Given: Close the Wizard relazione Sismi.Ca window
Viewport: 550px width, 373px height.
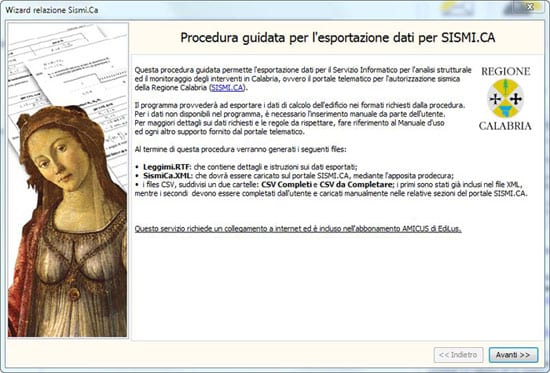Looking at the screenshot, I should 530,6.
